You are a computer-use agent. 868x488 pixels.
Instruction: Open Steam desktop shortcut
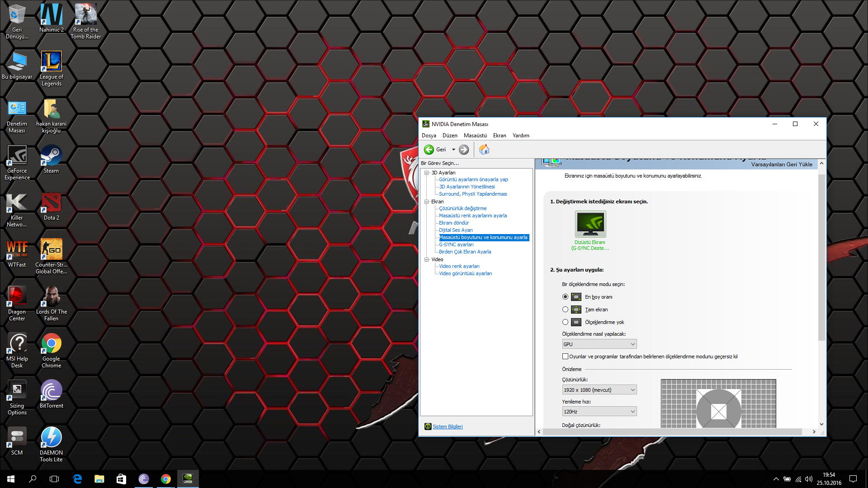pyautogui.click(x=51, y=159)
